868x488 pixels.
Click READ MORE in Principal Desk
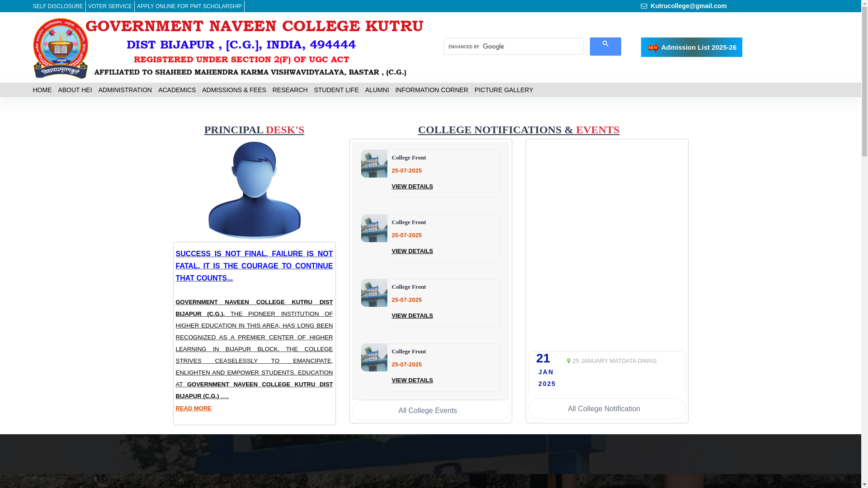[193, 408]
